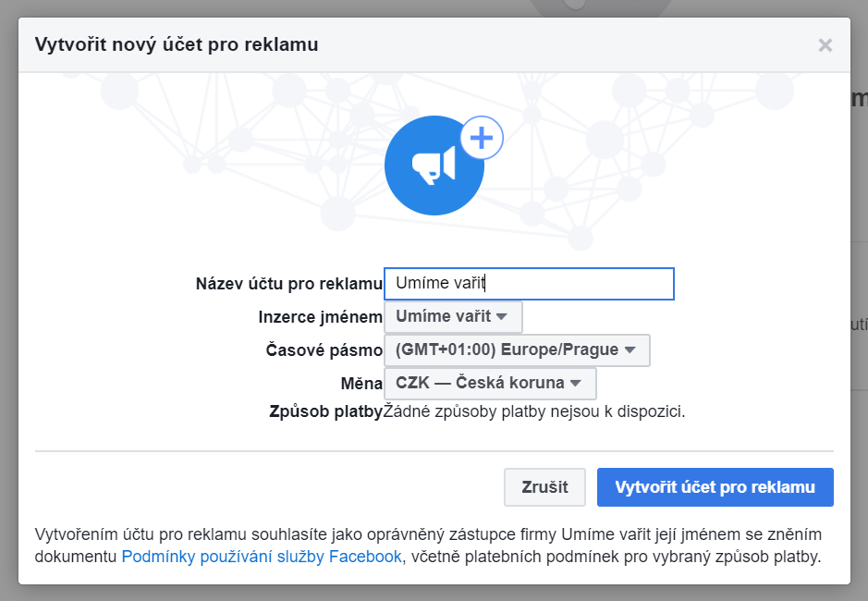Expand the Europe/Prague time zone dropdown
868x601 pixels.
point(517,350)
